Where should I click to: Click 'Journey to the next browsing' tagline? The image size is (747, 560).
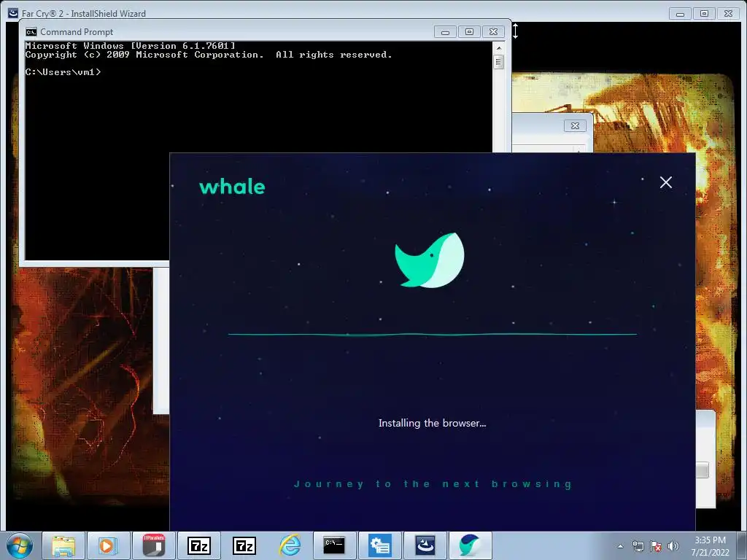433,484
